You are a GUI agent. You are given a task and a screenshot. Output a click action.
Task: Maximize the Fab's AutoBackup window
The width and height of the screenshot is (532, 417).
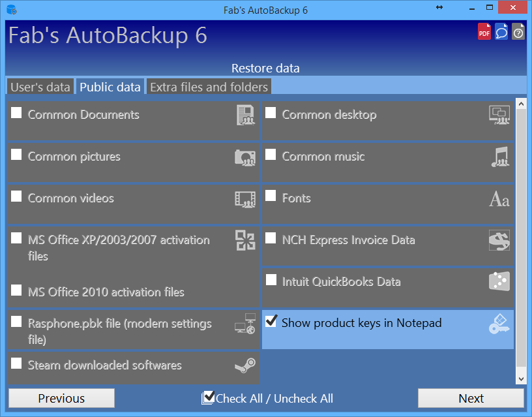click(489, 7)
